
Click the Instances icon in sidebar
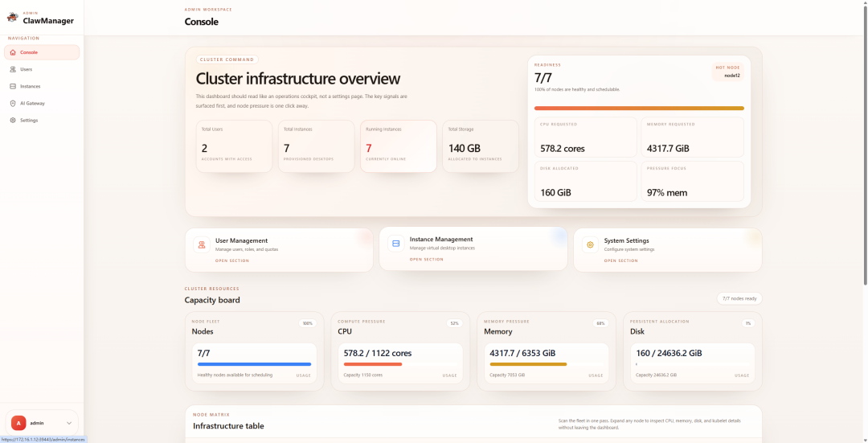pos(13,86)
